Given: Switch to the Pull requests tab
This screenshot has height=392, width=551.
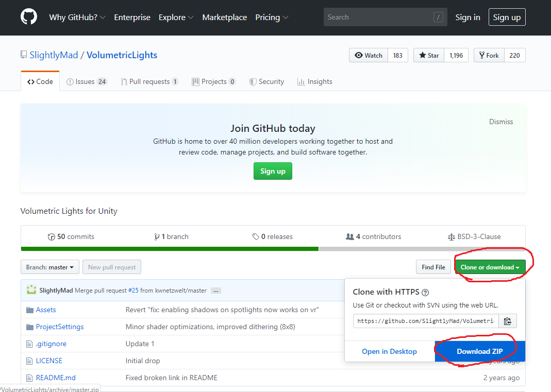Looking at the screenshot, I should point(149,81).
